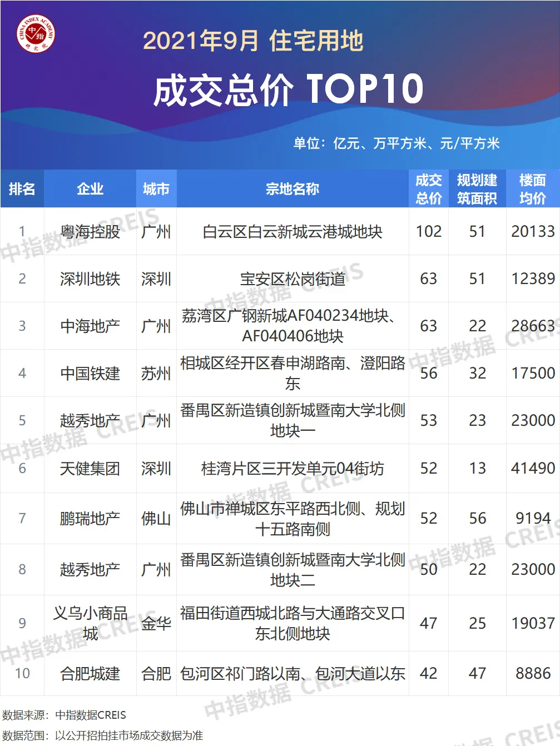Click floor price 20133
This screenshot has height=746, width=560.
pyautogui.click(x=533, y=232)
